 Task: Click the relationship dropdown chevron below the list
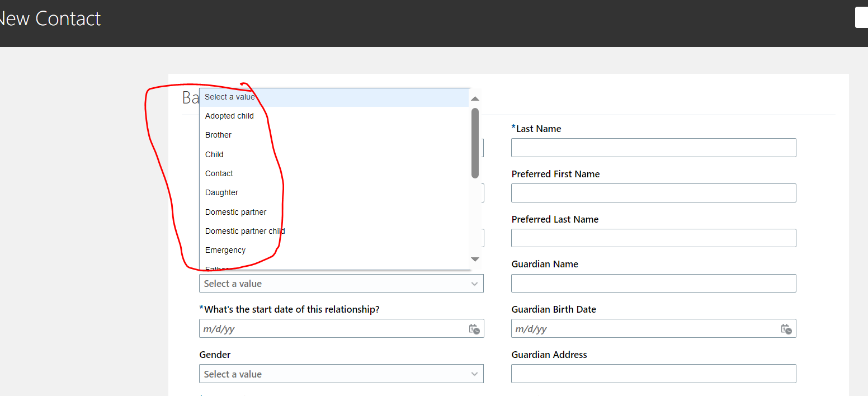475,284
